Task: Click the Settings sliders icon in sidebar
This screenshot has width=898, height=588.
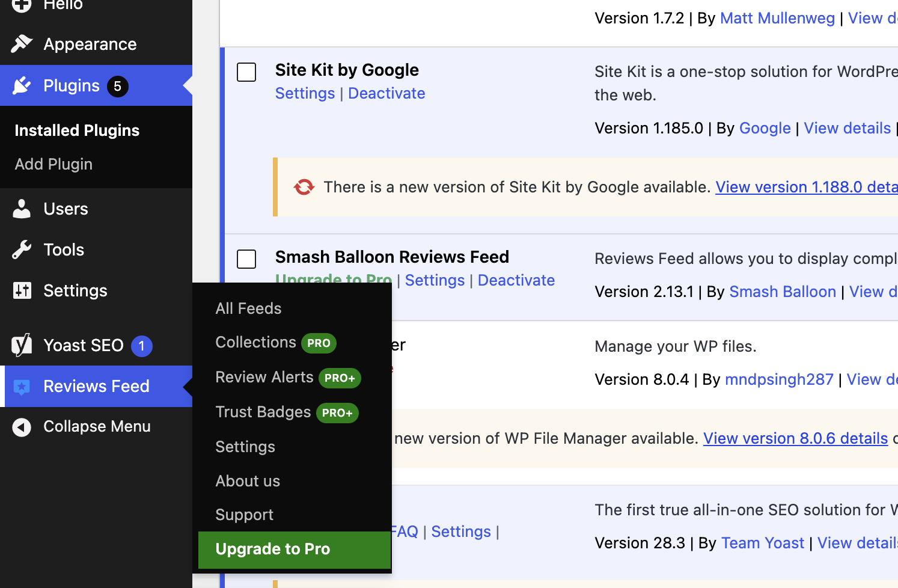Action: 22,290
